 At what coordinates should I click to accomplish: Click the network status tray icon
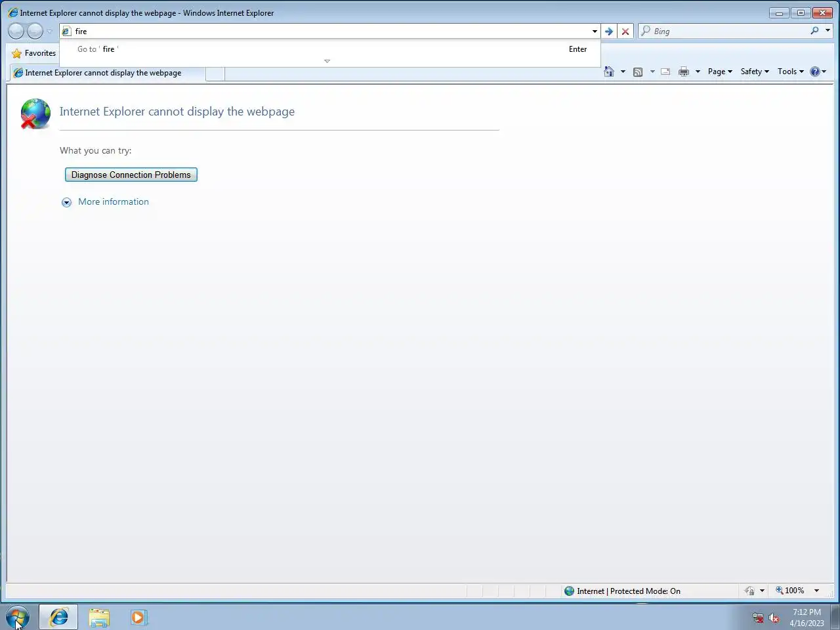[758, 618]
